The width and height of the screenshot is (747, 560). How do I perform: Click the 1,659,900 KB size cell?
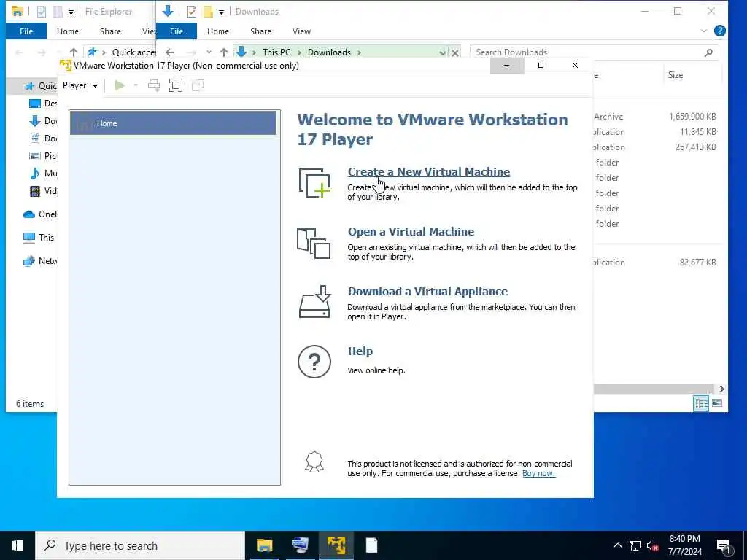[x=692, y=116]
